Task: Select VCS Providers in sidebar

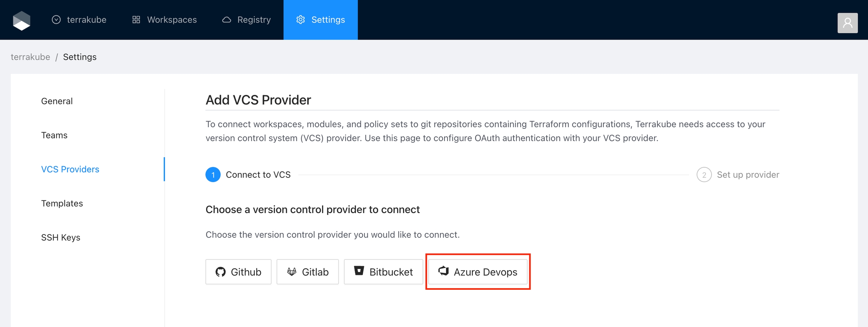Action: click(x=70, y=169)
